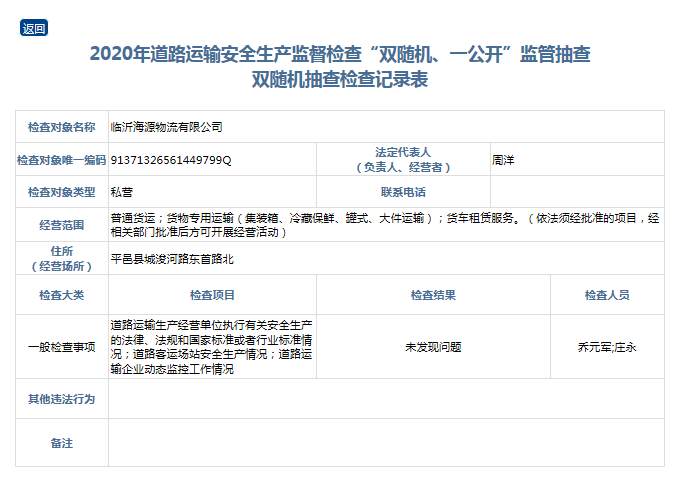Click the 法定代表人 label cell
This screenshot has height=478, width=679.
tap(403, 159)
